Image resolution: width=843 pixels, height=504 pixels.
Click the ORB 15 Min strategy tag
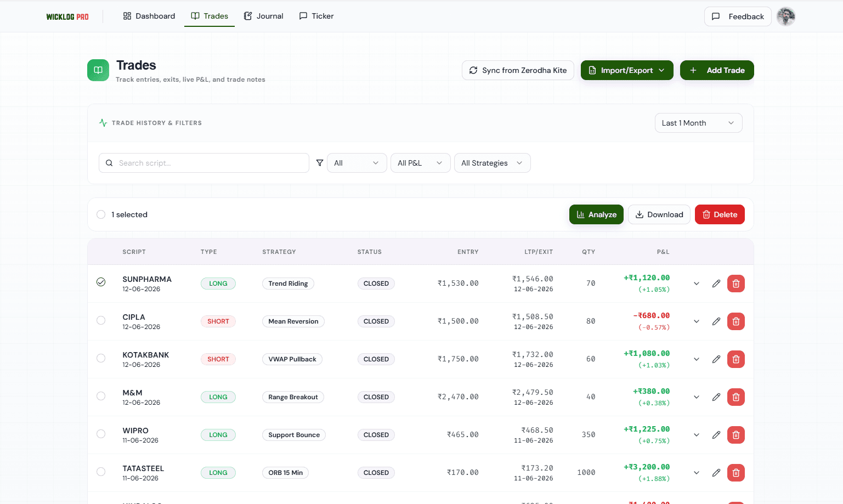pyautogui.click(x=285, y=473)
